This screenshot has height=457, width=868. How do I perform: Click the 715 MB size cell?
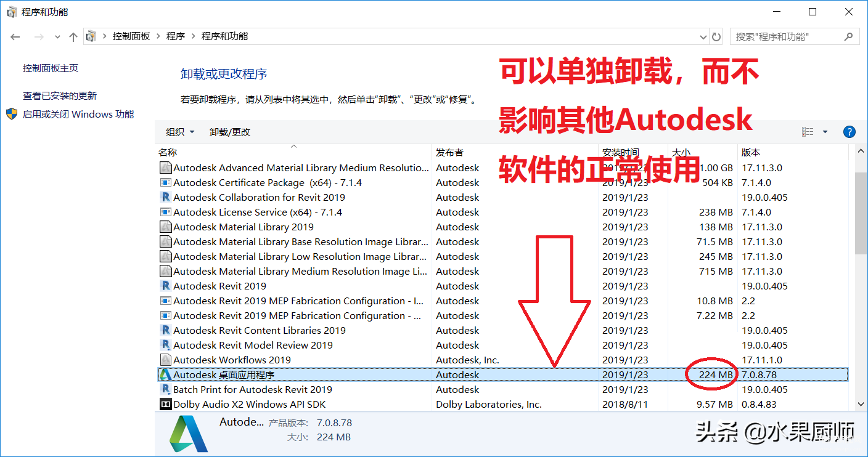(x=716, y=271)
